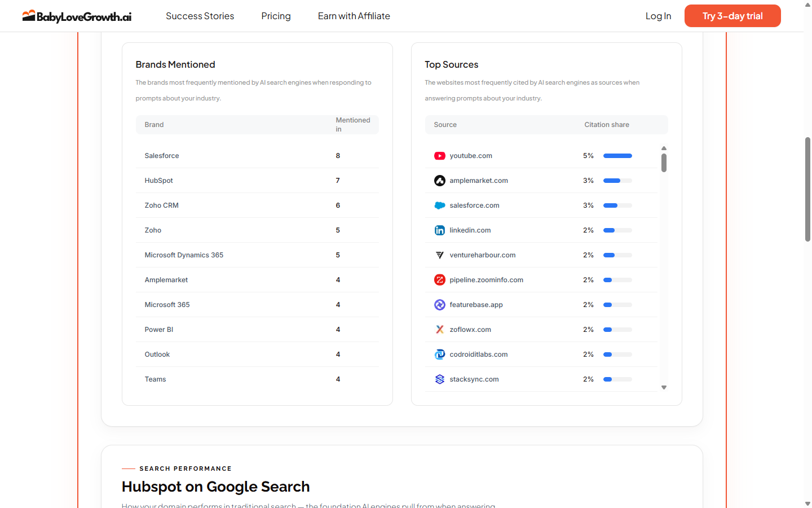Click the Mentioned in column header
The width and height of the screenshot is (812, 508).
(x=353, y=125)
